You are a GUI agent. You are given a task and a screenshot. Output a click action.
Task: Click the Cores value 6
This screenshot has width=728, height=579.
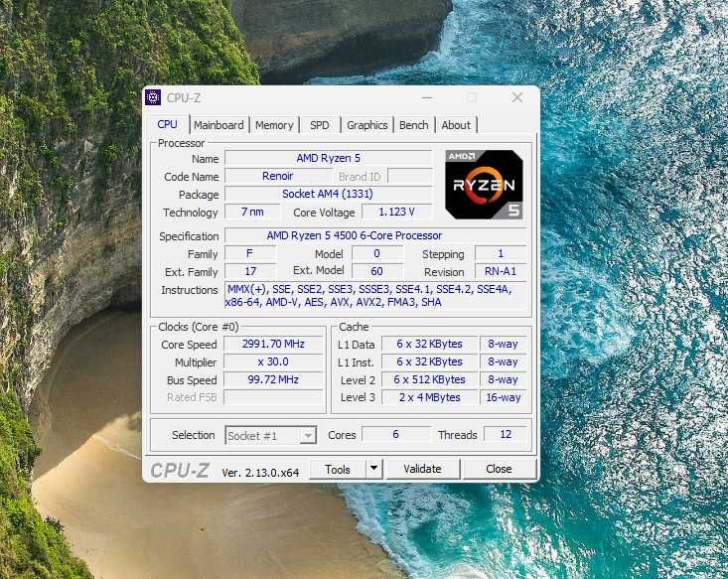tap(395, 434)
